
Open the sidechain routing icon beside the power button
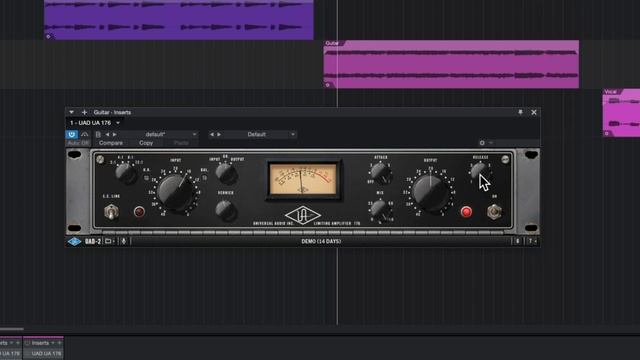[x=84, y=134]
